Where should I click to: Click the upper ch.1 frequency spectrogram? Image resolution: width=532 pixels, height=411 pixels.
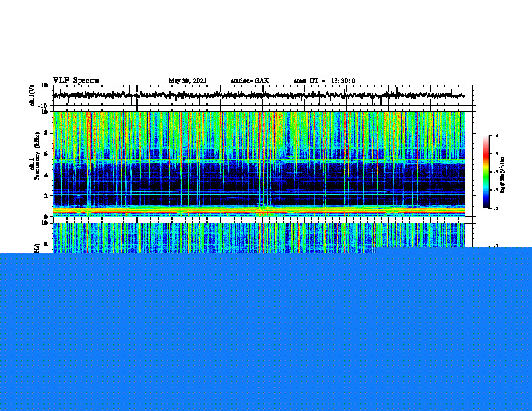pyautogui.click(x=259, y=164)
